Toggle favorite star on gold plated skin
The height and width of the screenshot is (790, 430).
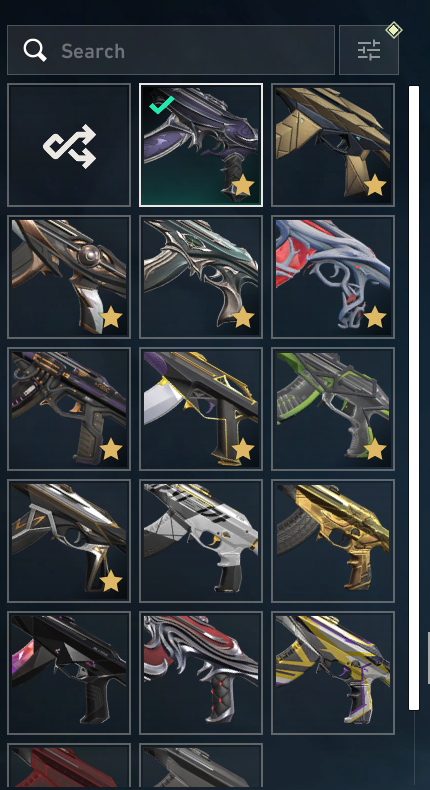click(x=375, y=186)
